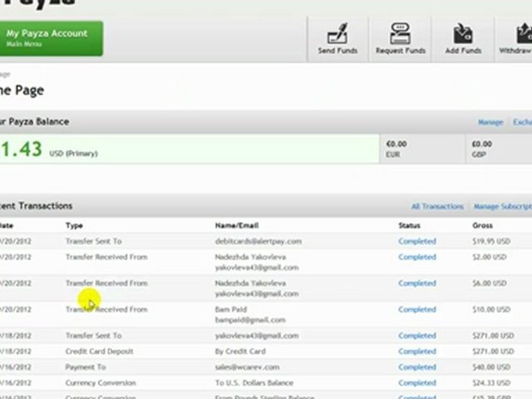View Completed status for $6.00 USD transfer
Screen dimensions: 532x399
click(417, 283)
